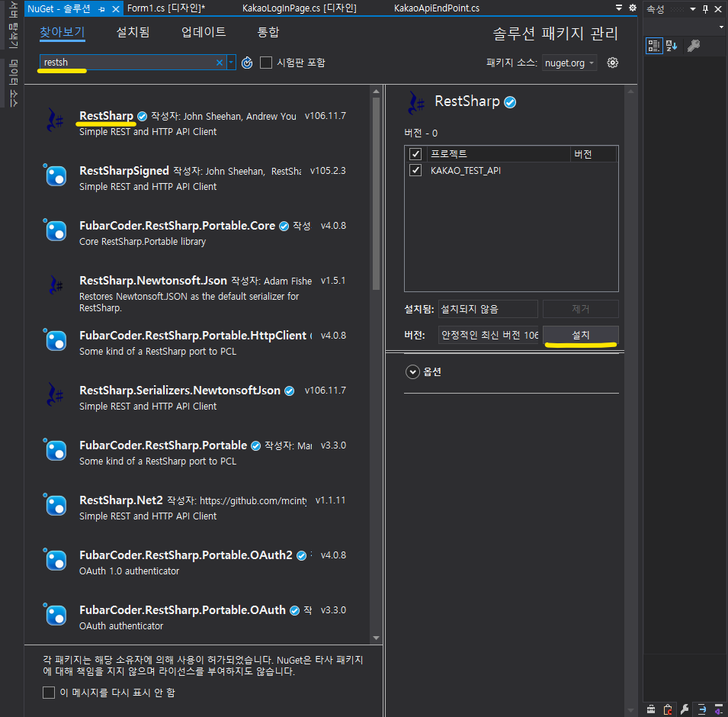Viewport: 728px width, 717px height.
Task: Toggle the 프로젝트 header select-all checkbox
Action: point(415,154)
